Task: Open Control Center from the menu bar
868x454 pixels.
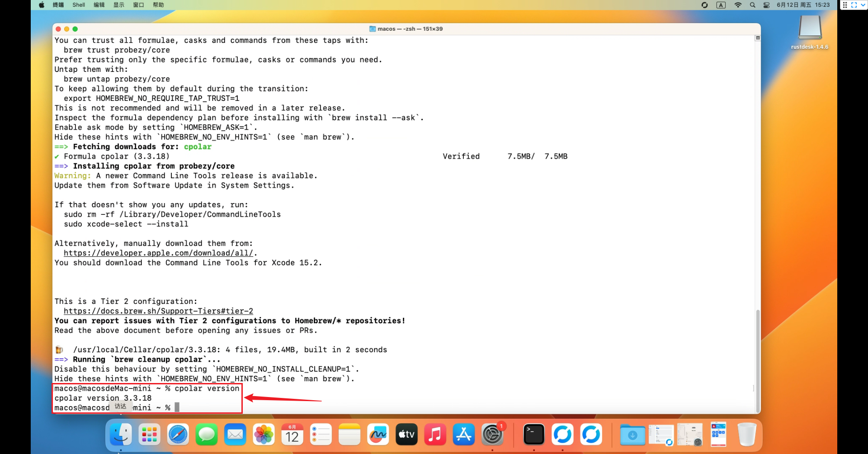Action: click(x=767, y=5)
